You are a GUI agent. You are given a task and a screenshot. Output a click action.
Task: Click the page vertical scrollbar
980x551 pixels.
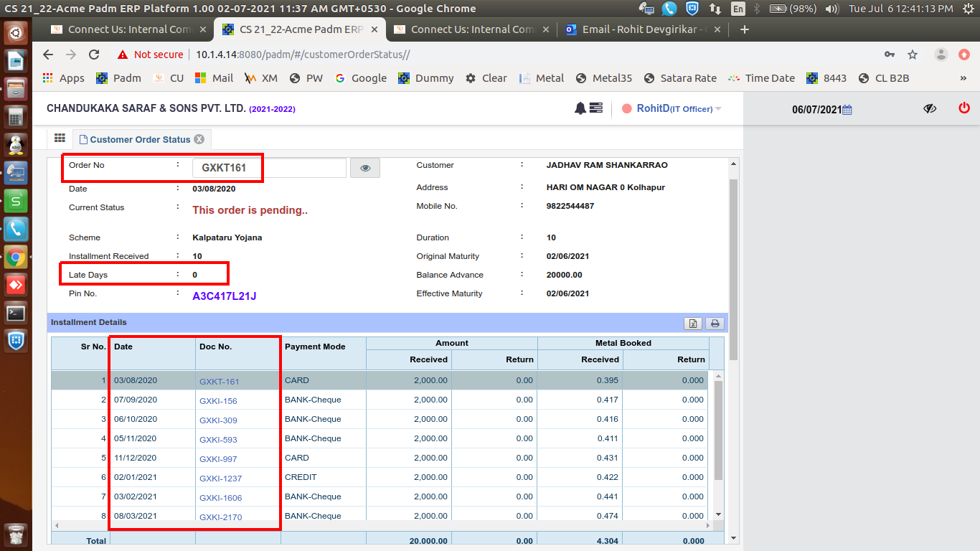[733, 269]
